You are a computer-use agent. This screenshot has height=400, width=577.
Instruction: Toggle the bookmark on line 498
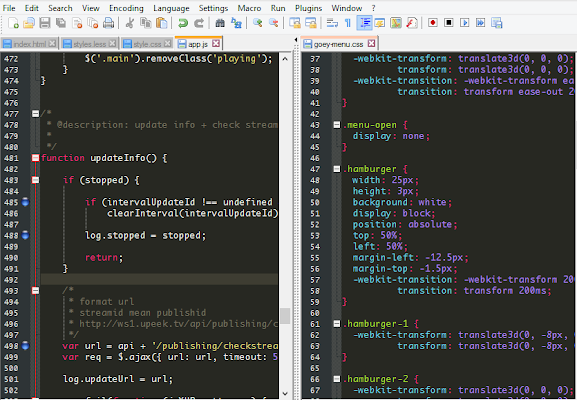pos(25,346)
